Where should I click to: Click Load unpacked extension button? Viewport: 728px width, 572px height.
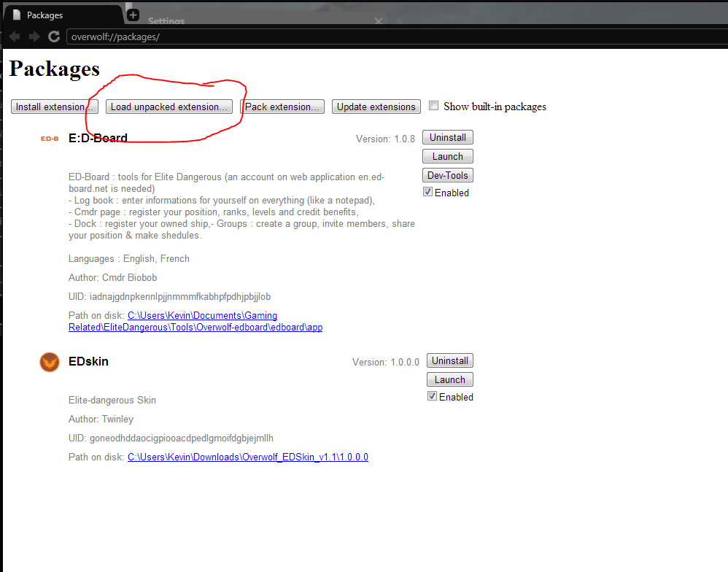169,107
